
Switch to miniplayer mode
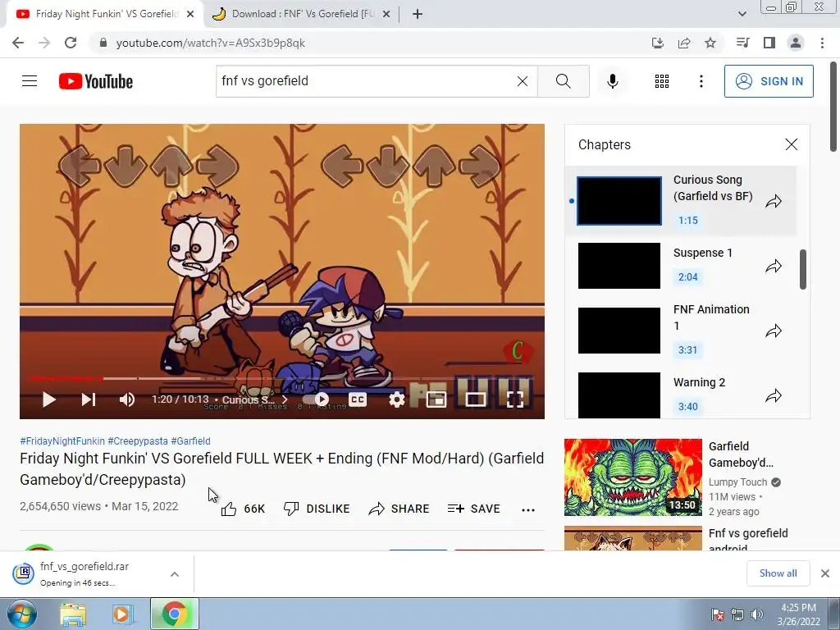tap(436, 399)
